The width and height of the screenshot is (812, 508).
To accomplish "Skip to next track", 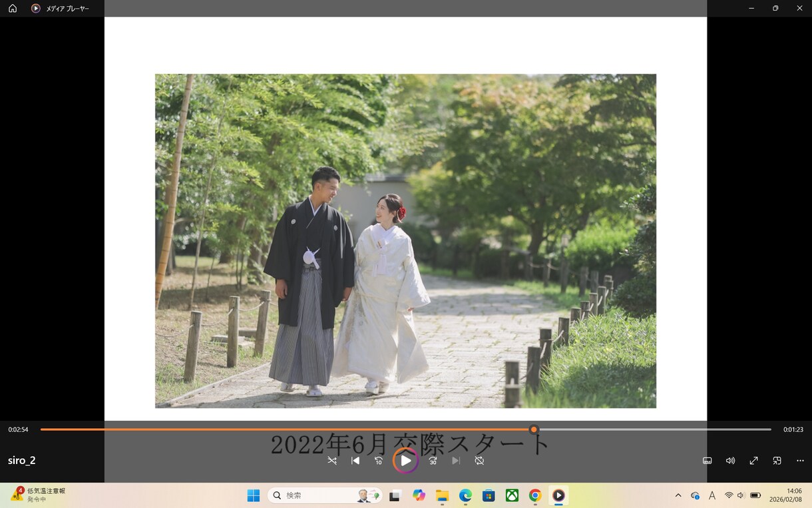I will (x=456, y=461).
